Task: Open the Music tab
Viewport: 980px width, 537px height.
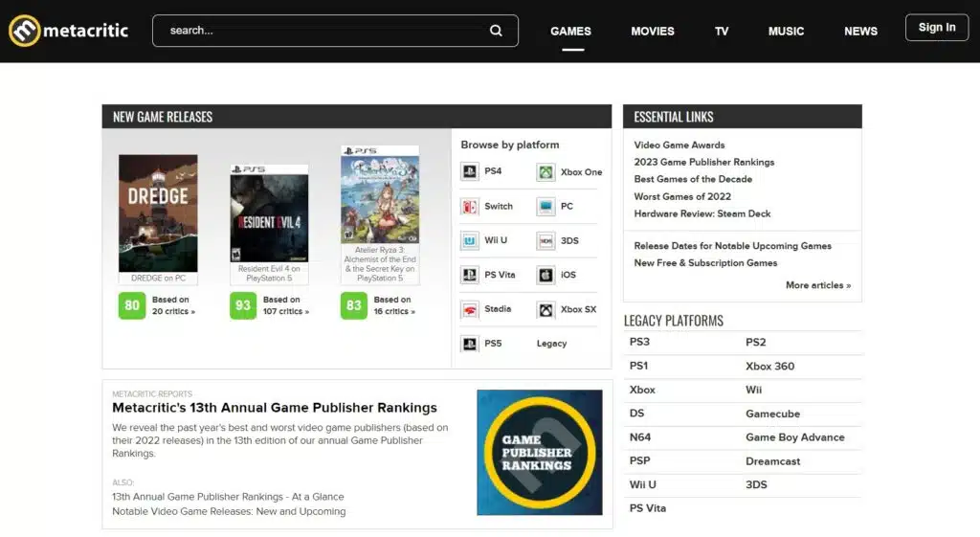Action: point(787,32)
